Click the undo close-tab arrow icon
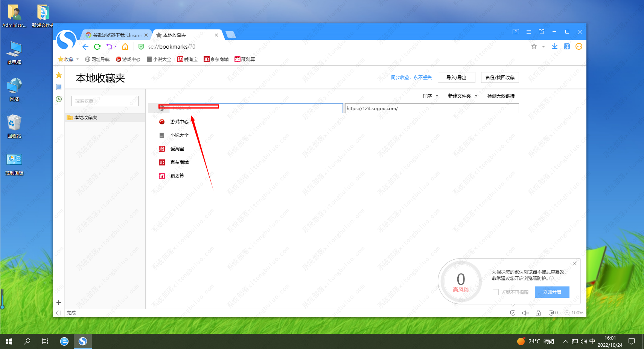 tap(109, 47)
